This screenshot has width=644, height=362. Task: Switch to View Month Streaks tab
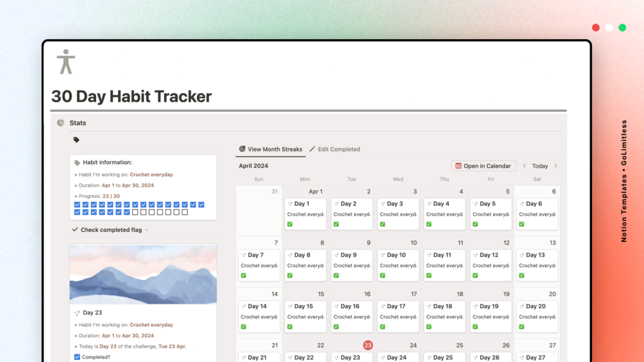[270, 149]
